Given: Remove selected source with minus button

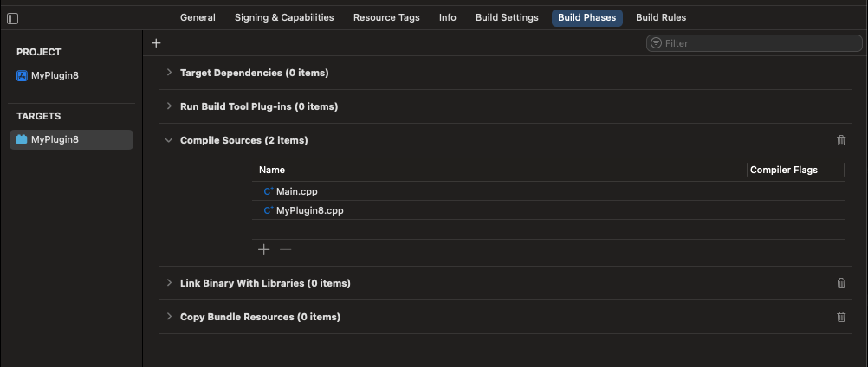Looking at the screenshot, I should click(285, 250).
